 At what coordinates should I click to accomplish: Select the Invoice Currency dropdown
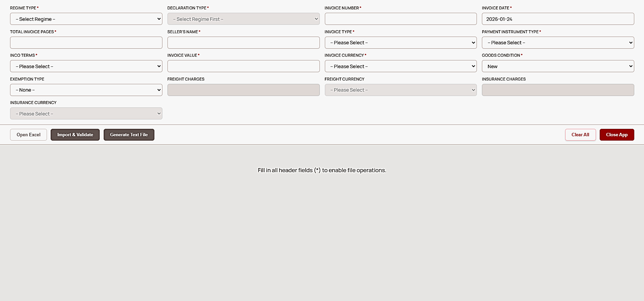(x=400, y=66)
